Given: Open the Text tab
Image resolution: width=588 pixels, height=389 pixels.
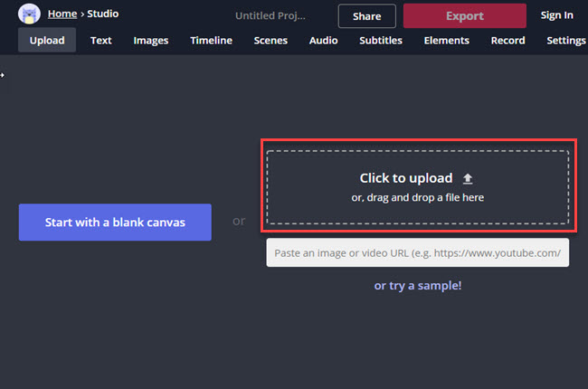Looking at the screenshot, I should click(x=101, y=41).
